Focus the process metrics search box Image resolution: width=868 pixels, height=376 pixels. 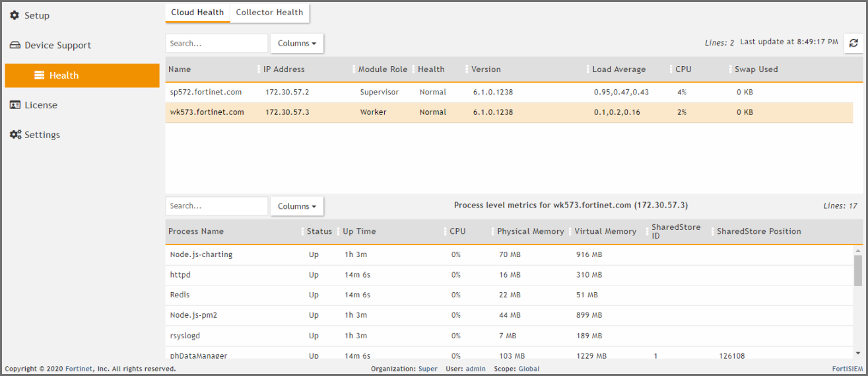[217, 206]
